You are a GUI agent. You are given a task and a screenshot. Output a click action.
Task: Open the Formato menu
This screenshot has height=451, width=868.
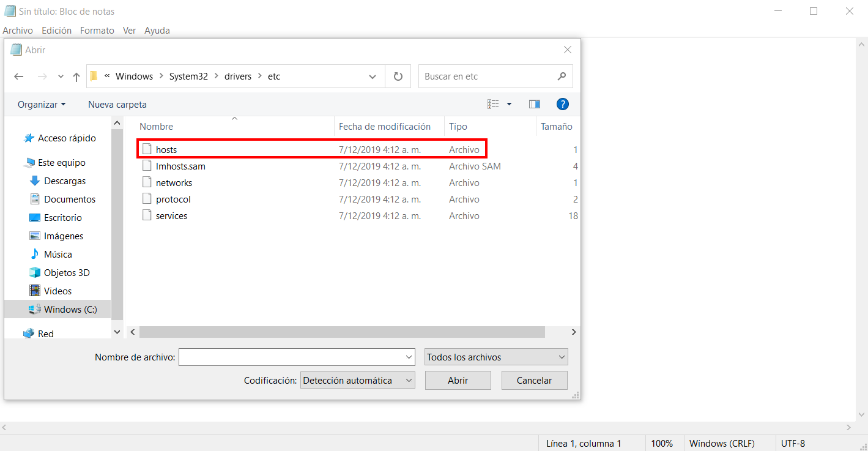point(97,30)
